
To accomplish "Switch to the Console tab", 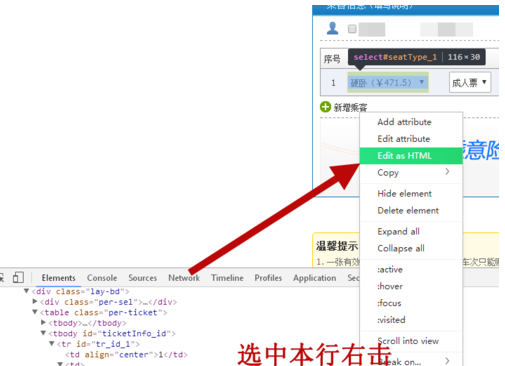I will tap(102, 278).
